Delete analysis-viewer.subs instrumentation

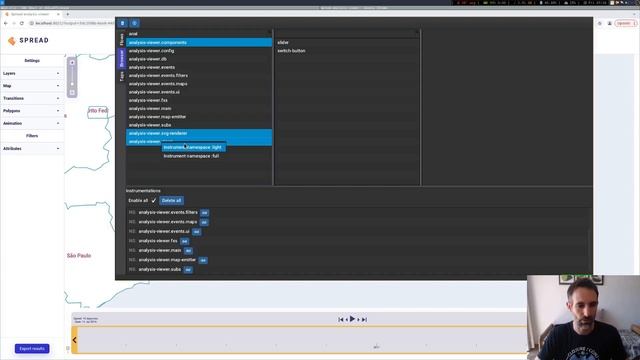[x=188, y=269]
